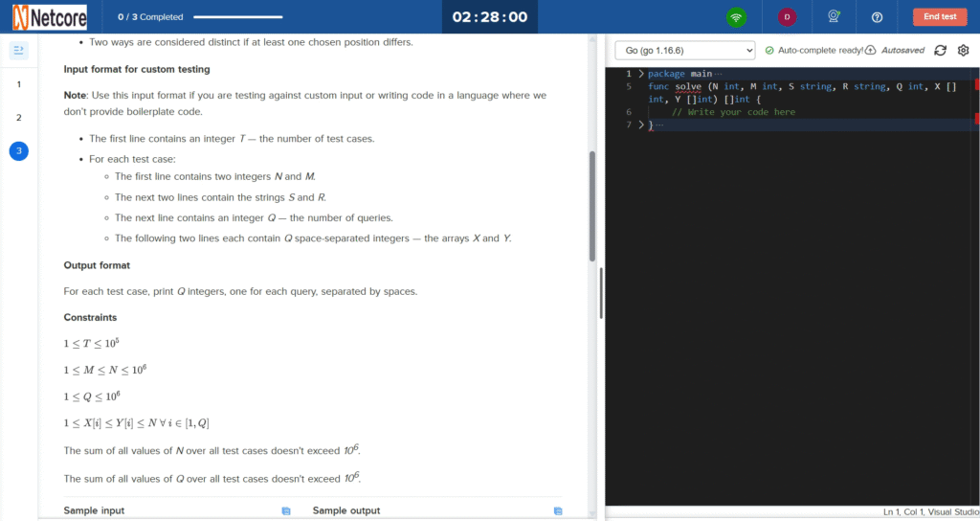Copy the sample input
This screenshot has width=980, height=521.
(286, 511)
